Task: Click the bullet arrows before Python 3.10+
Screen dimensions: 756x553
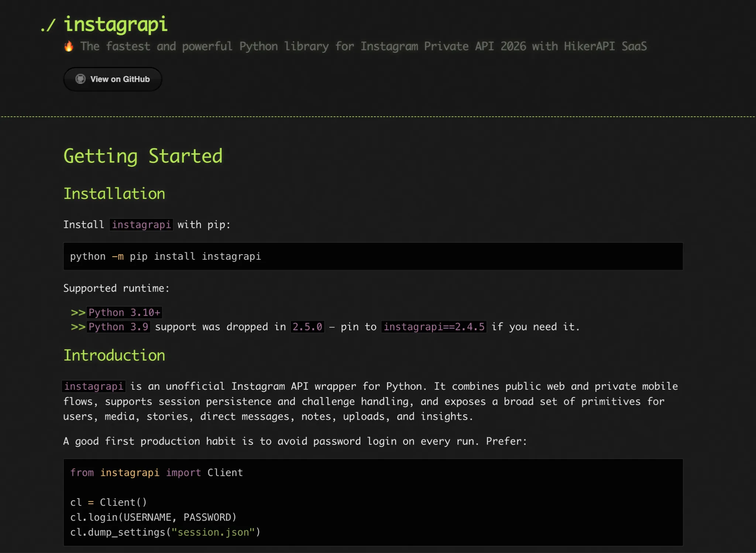Action: tap(78, 313)
